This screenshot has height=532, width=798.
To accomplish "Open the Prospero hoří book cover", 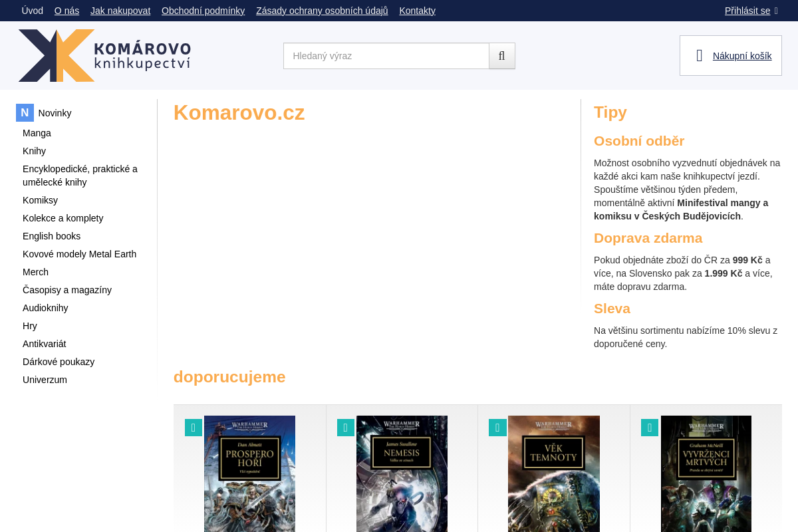I will click(249, 473).
